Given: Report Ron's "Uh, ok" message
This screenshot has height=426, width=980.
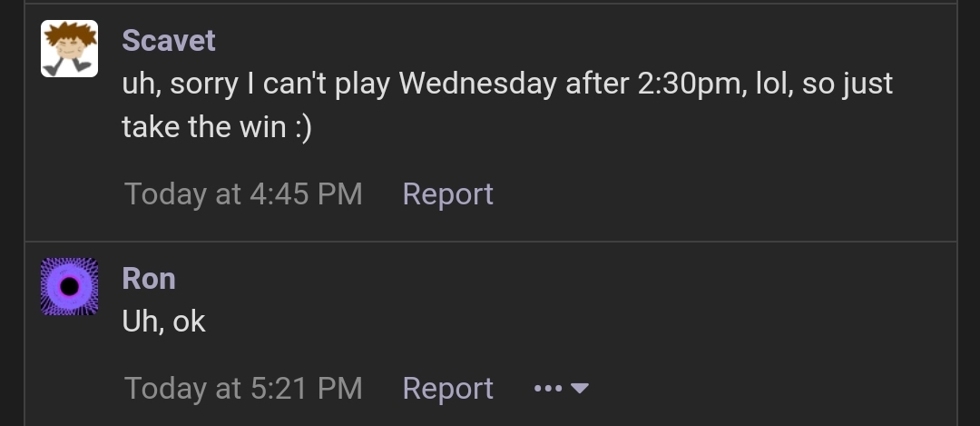Looking at the screenshot, I should pos(447,389).
